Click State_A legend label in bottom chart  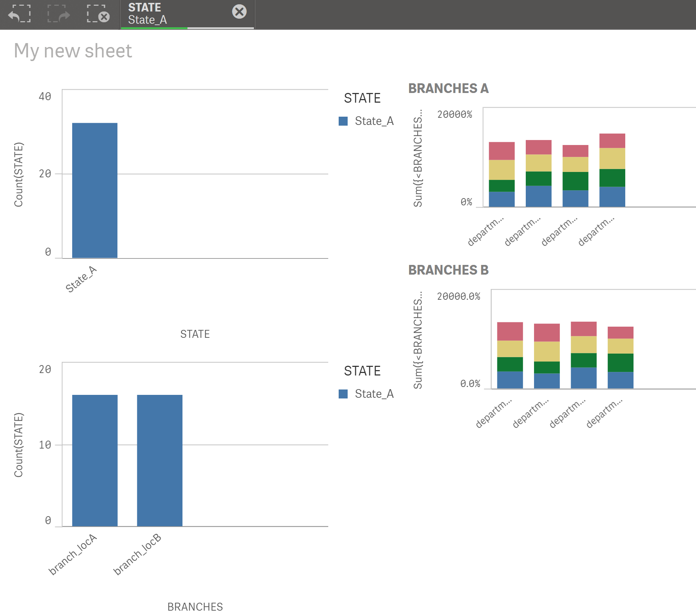[374, 394]
